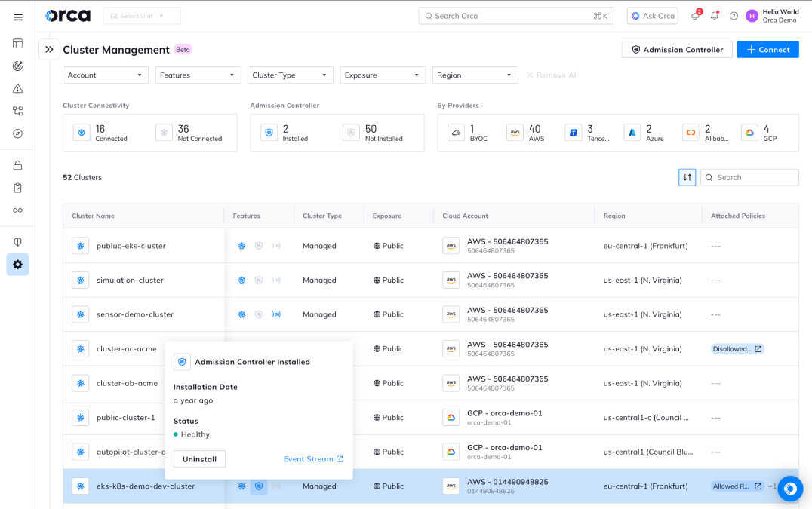Screen dimensions: 812x509
Task: Filter by 36 Not Connected clusters
Action: [189, 133]
